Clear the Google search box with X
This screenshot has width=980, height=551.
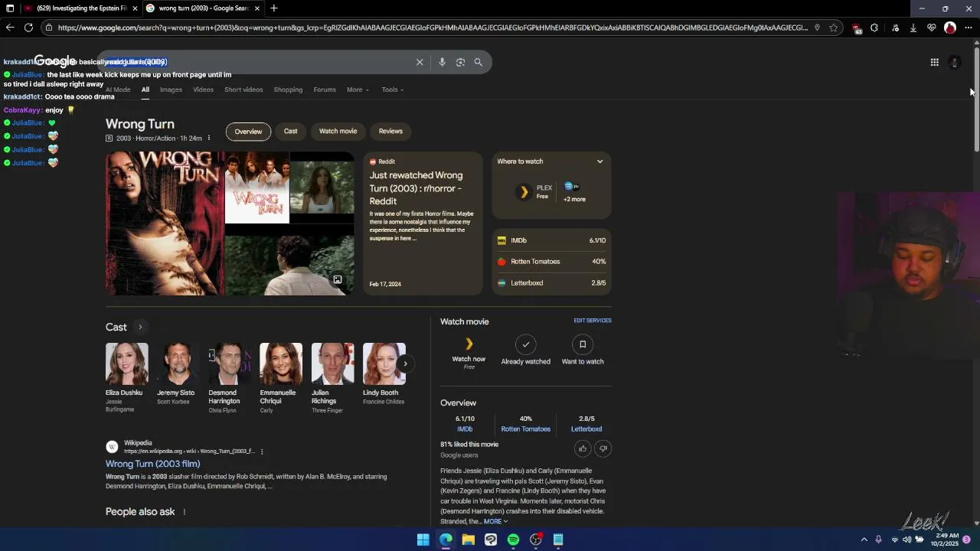tap(420, 62)
